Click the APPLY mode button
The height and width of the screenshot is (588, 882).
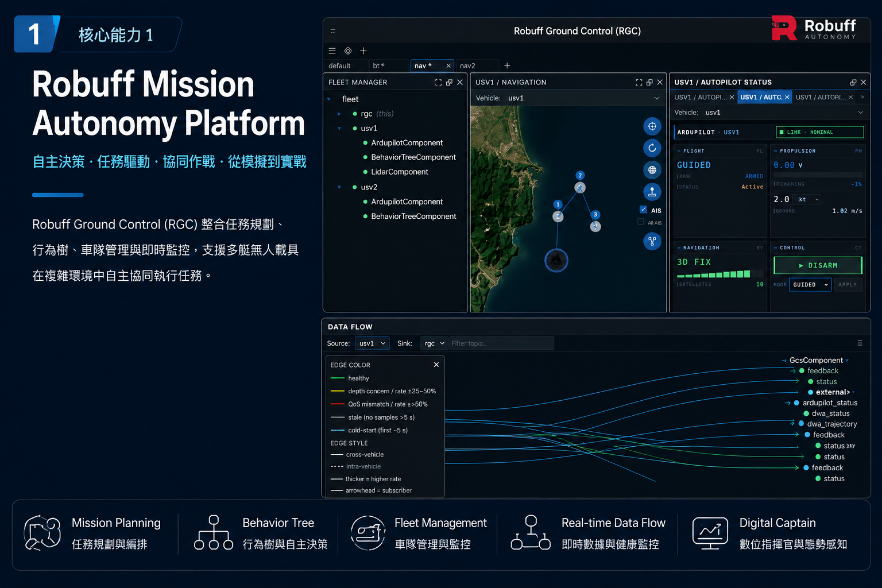click(848, 285)
